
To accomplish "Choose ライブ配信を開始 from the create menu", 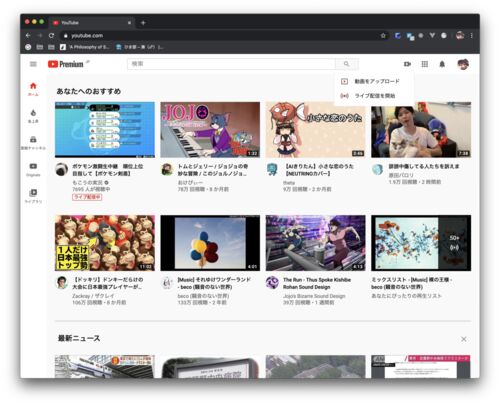I will coord(374,96).
